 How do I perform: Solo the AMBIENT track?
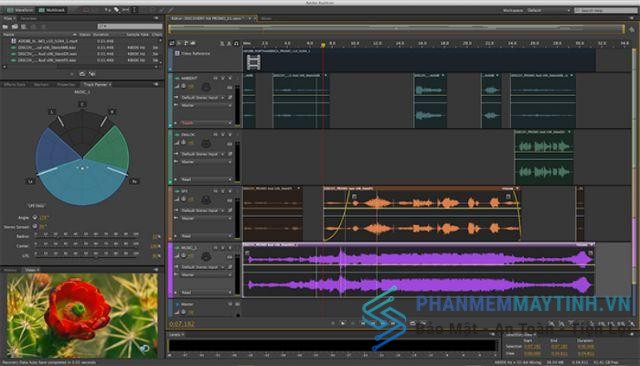[x=223, y=78]
